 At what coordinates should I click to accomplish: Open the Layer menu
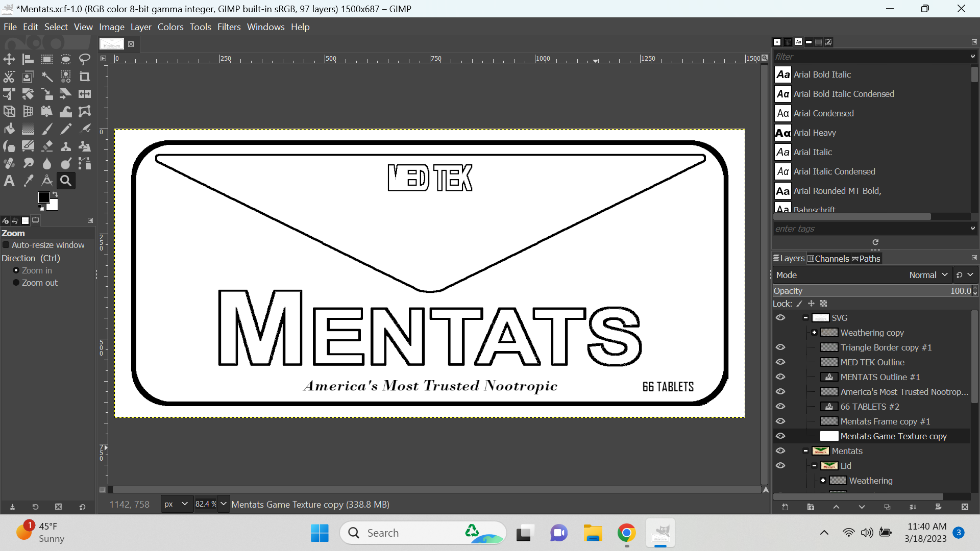pos(141,27)
